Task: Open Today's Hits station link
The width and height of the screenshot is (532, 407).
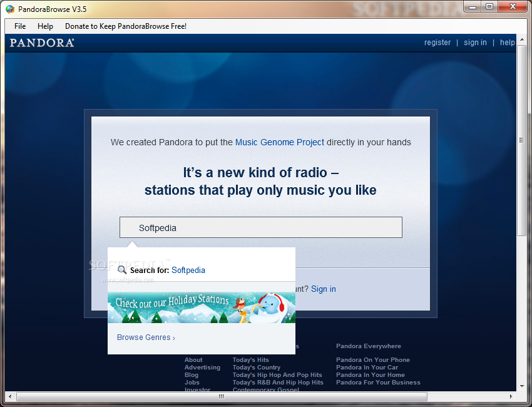Action: coord(251,360)
